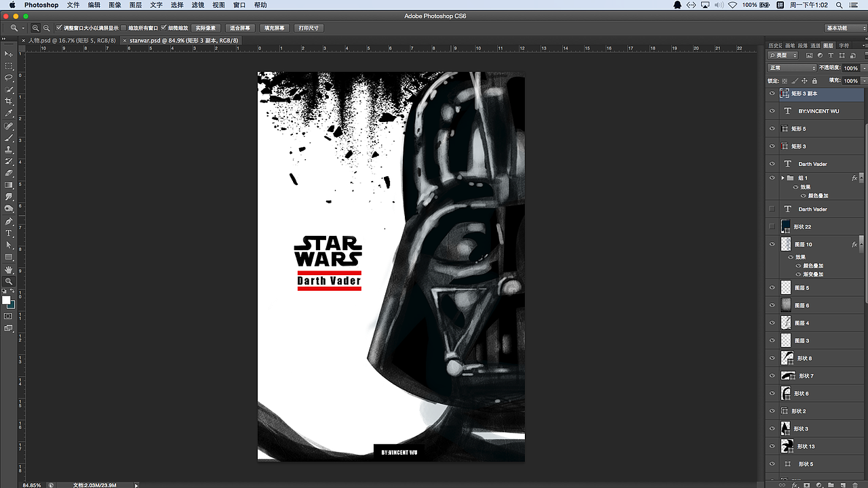Viewport: 868px width, 488px height.
Task: Toggle Quick Mask mode
Action: tap(9, 316)
